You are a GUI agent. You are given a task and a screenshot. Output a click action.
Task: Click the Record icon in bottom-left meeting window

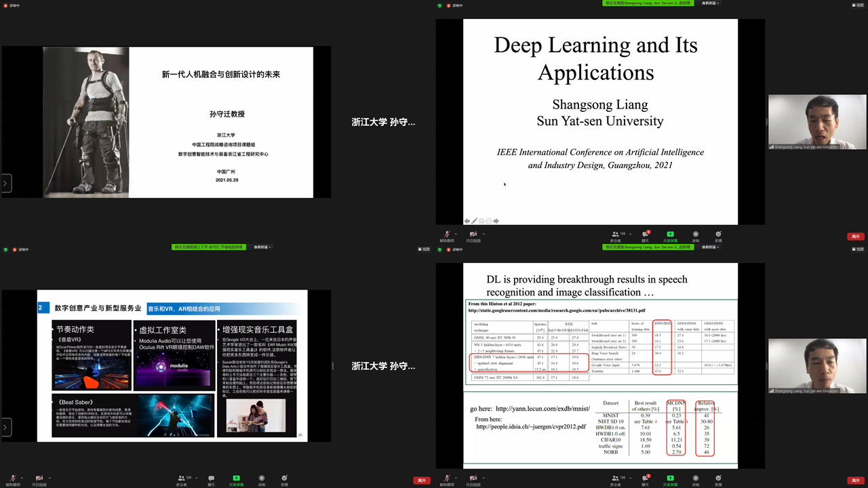point(261,479)
